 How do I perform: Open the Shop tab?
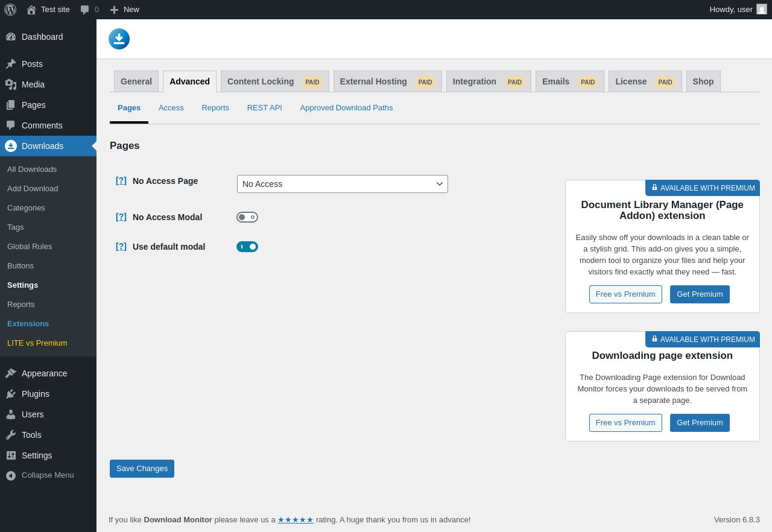tap(703, 81)
